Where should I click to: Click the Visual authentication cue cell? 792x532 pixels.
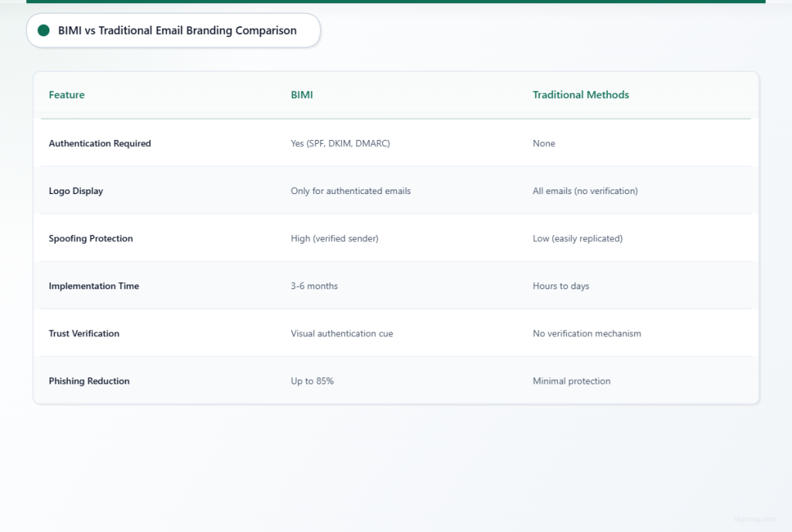[x=341, y=333]
